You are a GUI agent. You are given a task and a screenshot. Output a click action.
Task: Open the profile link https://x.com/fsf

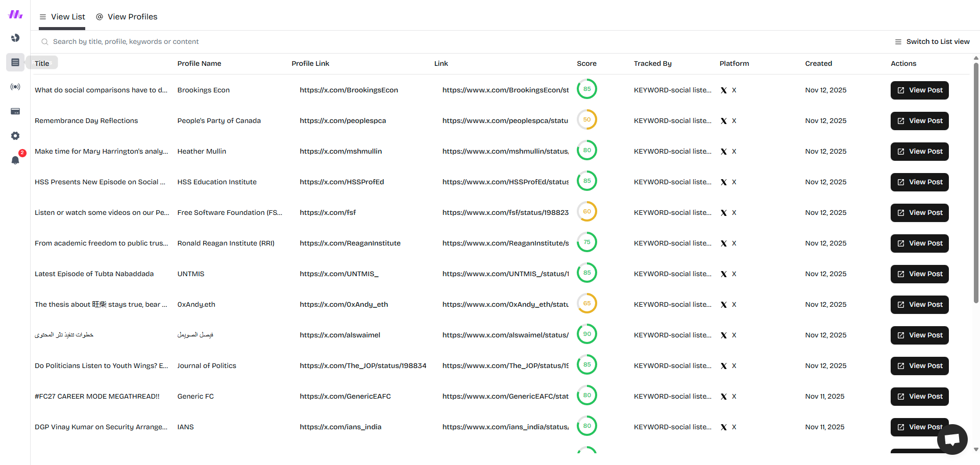pyautogui.click(x=327, y=212)
